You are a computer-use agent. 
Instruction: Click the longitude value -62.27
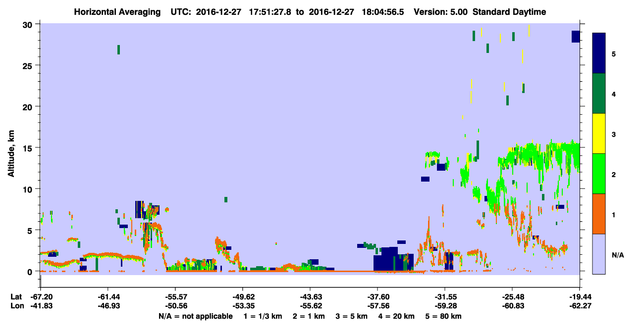(579, 306)
